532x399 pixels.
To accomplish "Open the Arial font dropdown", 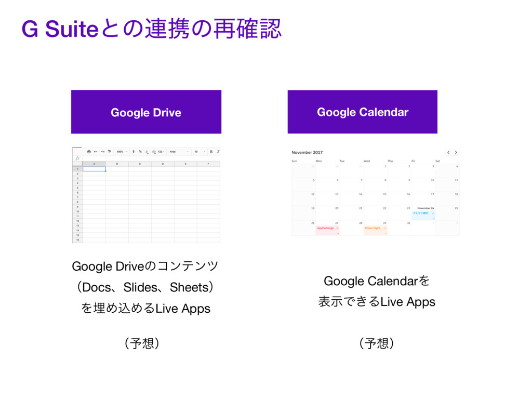I will (179, 152).
